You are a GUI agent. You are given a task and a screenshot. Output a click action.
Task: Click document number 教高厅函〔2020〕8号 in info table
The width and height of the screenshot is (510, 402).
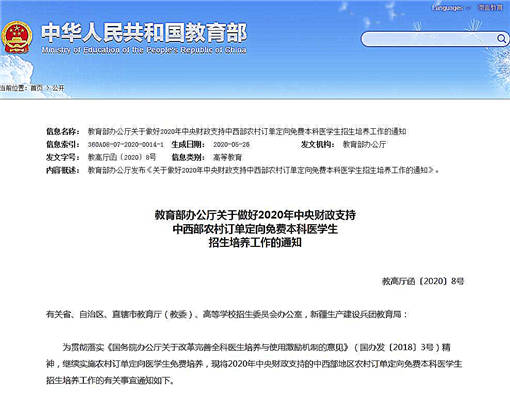pyautogui.click(x=122, y=157)
